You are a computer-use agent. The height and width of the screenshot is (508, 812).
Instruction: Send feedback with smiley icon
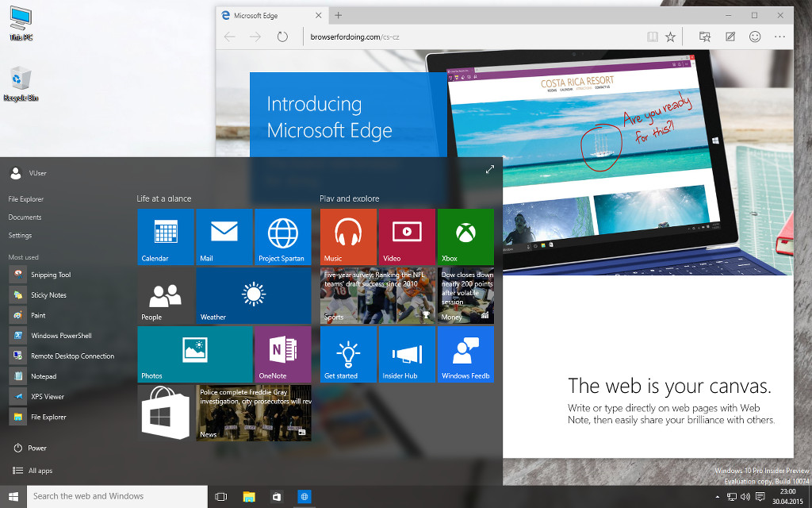[755, 37]
